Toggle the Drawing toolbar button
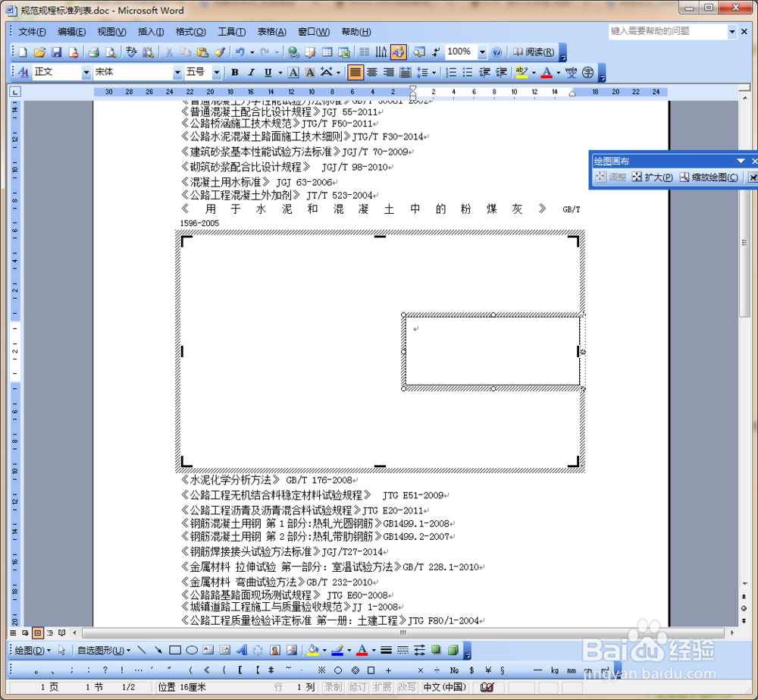758x700 pixels. pos(399,52)
